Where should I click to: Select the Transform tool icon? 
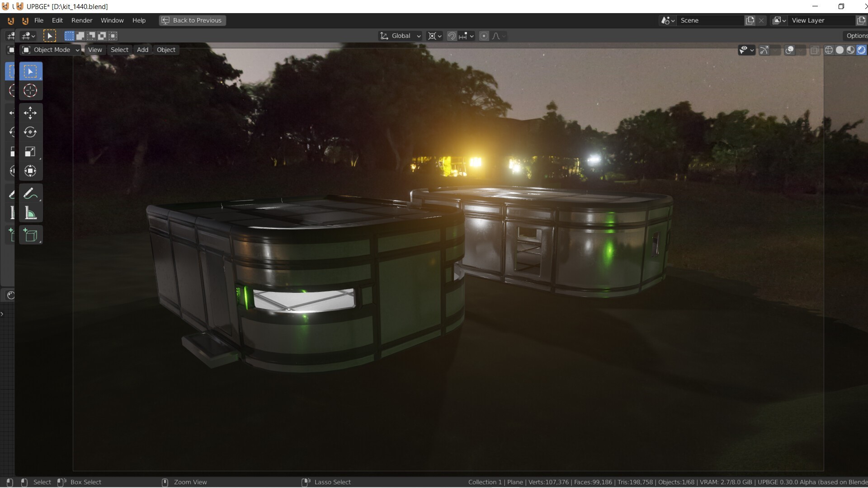coord(30,171)
